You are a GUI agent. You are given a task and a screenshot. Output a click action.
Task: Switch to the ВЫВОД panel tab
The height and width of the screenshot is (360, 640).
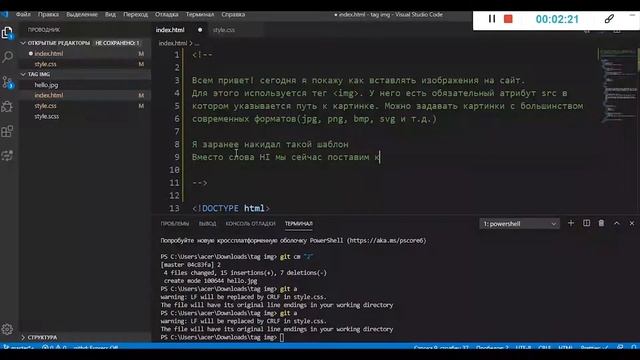click(207, 224)
